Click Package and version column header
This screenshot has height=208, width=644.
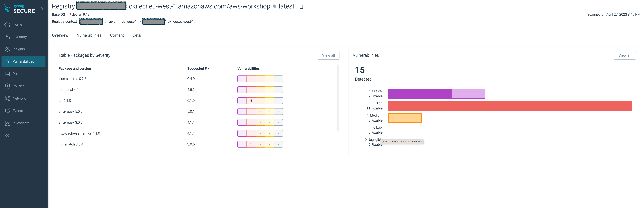(75, 69)
